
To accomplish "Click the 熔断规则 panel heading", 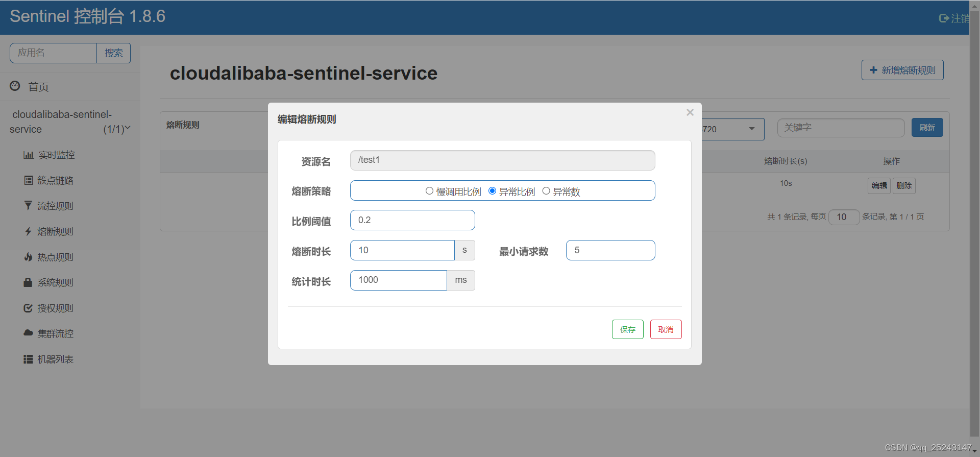I will coord(183,125).
